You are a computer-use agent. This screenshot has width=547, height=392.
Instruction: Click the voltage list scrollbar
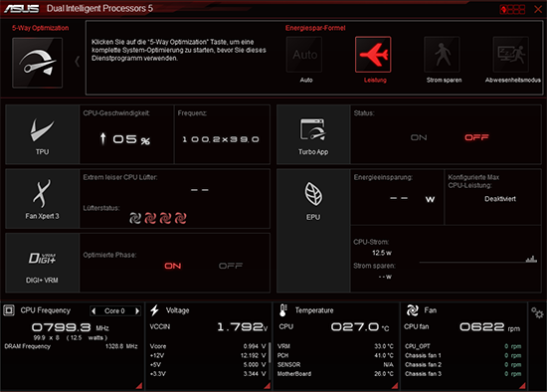click(x=270, y=360)
